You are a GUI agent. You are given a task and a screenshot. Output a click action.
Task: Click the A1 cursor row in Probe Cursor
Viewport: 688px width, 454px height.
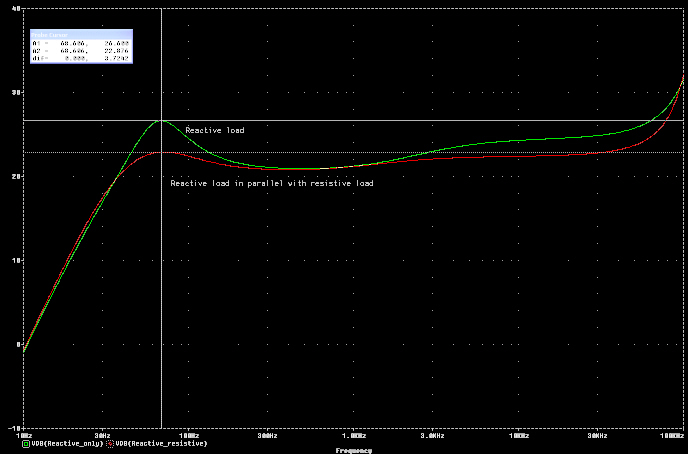(x=81, y=43)
